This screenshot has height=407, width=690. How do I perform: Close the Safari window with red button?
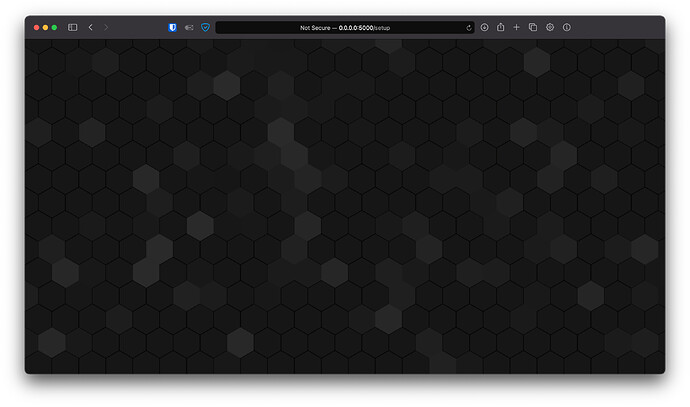point(37,27)
